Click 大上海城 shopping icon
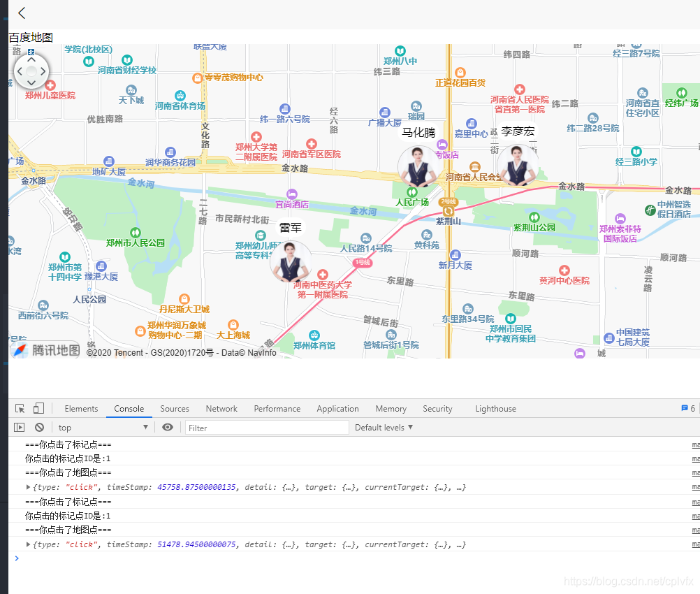Screen dimensions: 700x594 click(233, 325)
